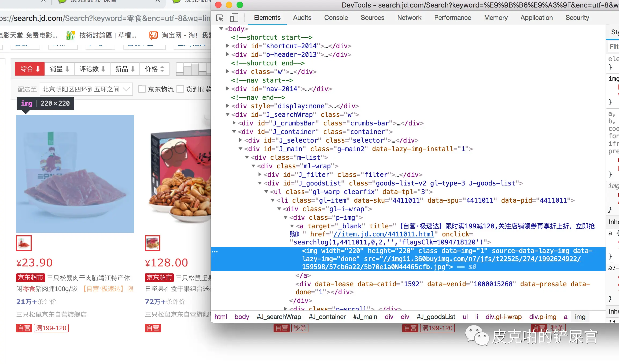
Task: Open the Network tab
Action: (x=409, y=18)
